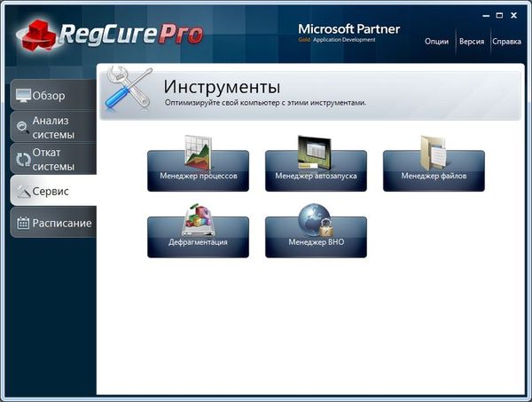Close the RegCure Pro window
532x402 pixels.
(x=517, y=16)
